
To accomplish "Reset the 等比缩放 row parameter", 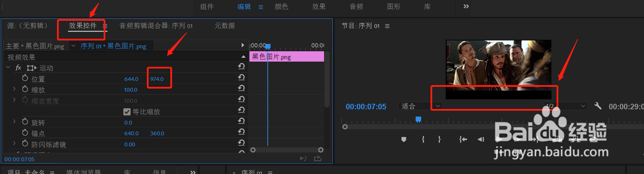I will pos(241,110).
